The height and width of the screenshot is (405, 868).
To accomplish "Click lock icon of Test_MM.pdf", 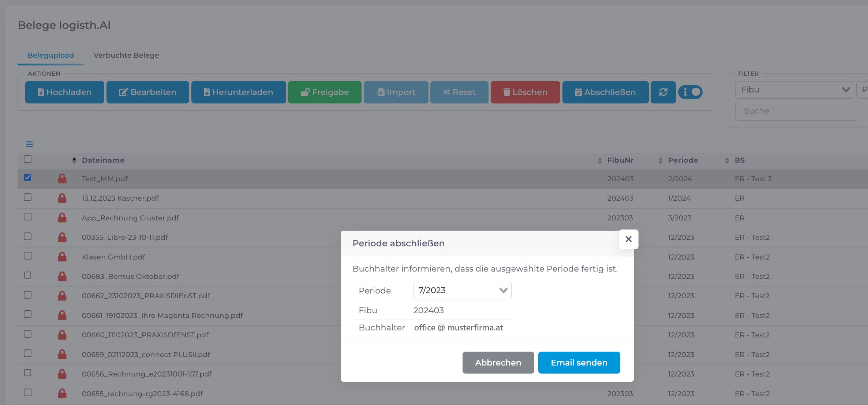I will [x=62, y=178].
